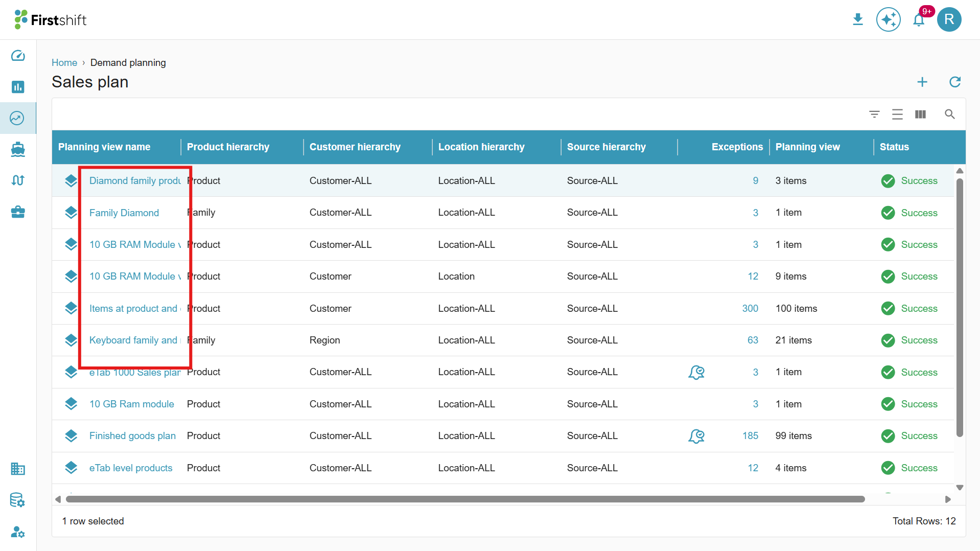Sort by Planning view name column header
The width and height of the screenshot is (980, 551).
click(x=104, y=147)
